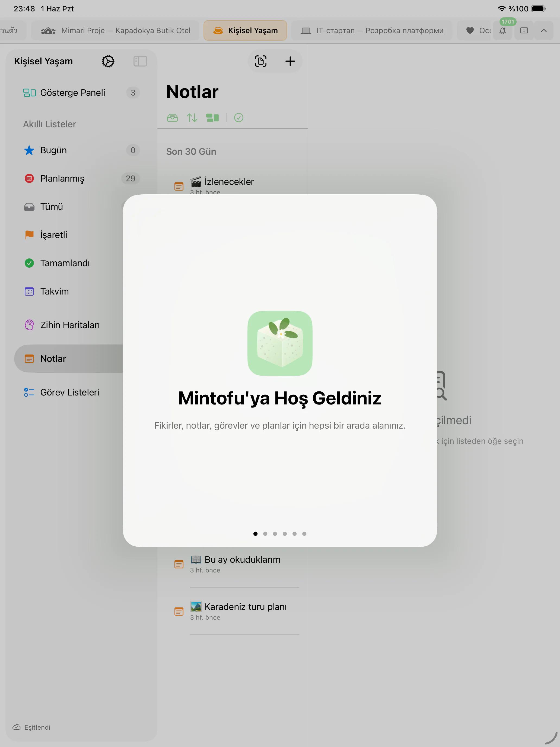Viewport: 560px width, 747px height.
Task: Open workspace settings gear icon
Action: coord(108,61)
